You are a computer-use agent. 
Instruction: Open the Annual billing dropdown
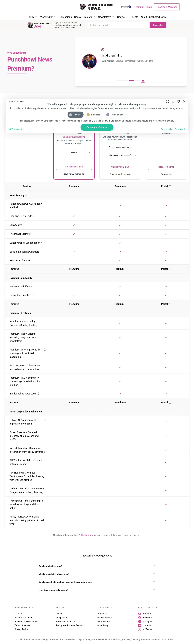click(x=74, y=152)
